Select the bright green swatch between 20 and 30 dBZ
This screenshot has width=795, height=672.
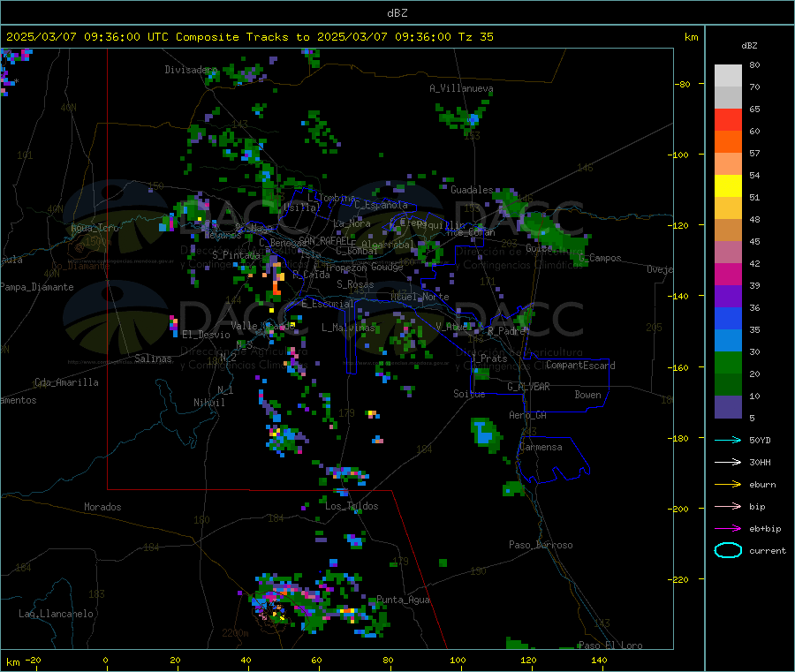[728, 362]
